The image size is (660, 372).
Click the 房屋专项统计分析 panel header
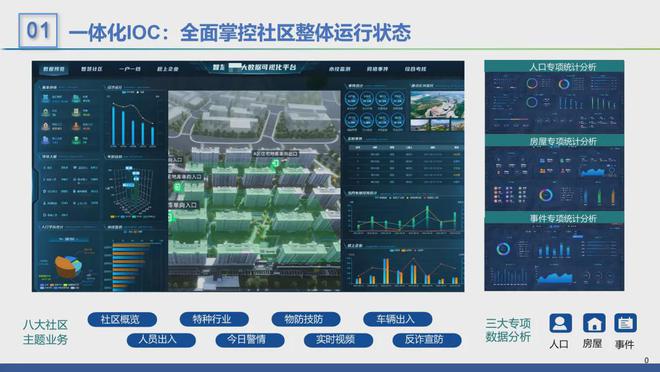coord(554,141)
